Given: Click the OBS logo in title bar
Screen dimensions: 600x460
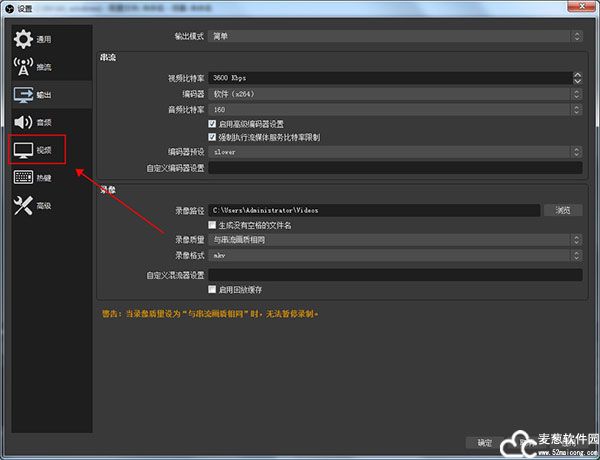Looking at the screenshot, I should click(9, 8).
